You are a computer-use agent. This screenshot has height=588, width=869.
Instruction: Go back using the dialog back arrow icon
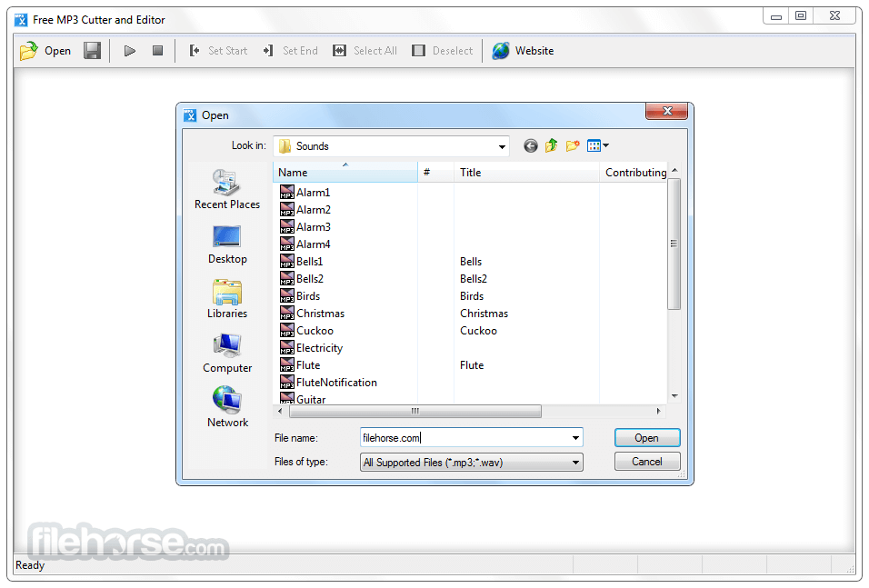[530, 145]
